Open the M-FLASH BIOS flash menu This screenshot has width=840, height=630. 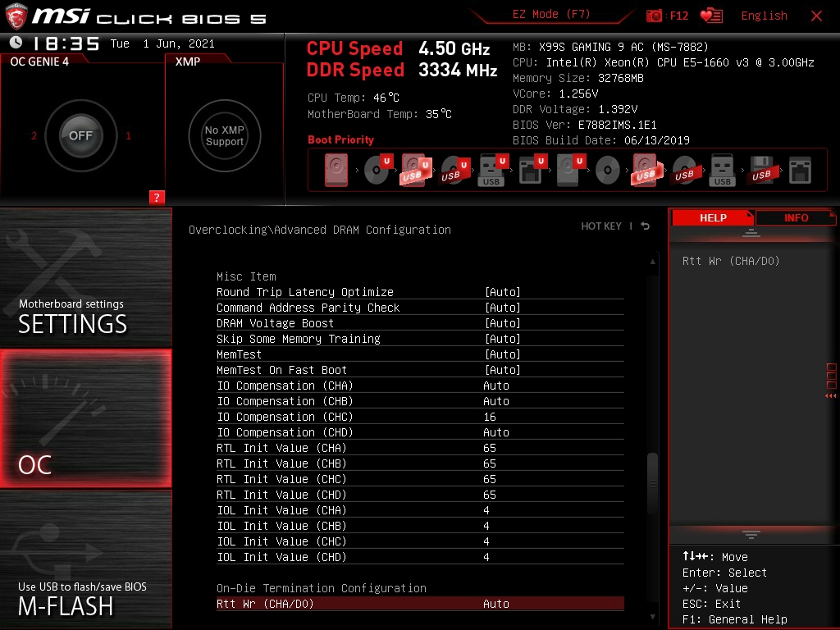(x=85, y=559)
